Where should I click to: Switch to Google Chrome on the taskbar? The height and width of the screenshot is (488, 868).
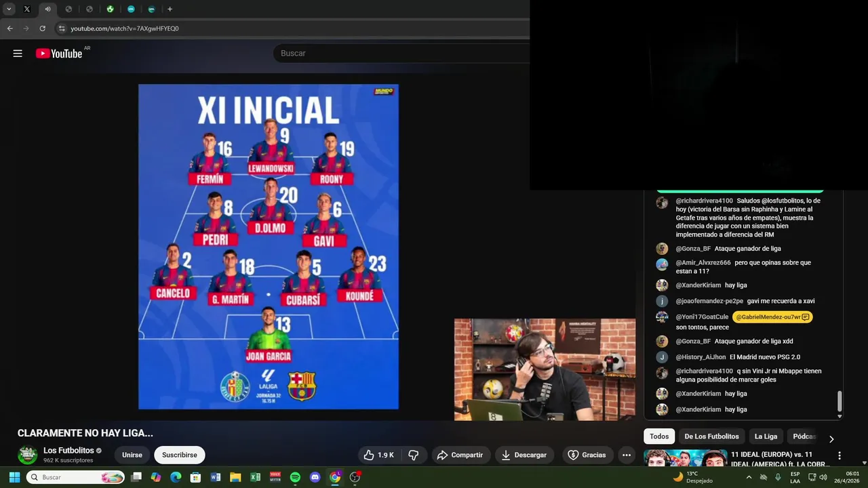pyautogui.click(x=335, y=477)
